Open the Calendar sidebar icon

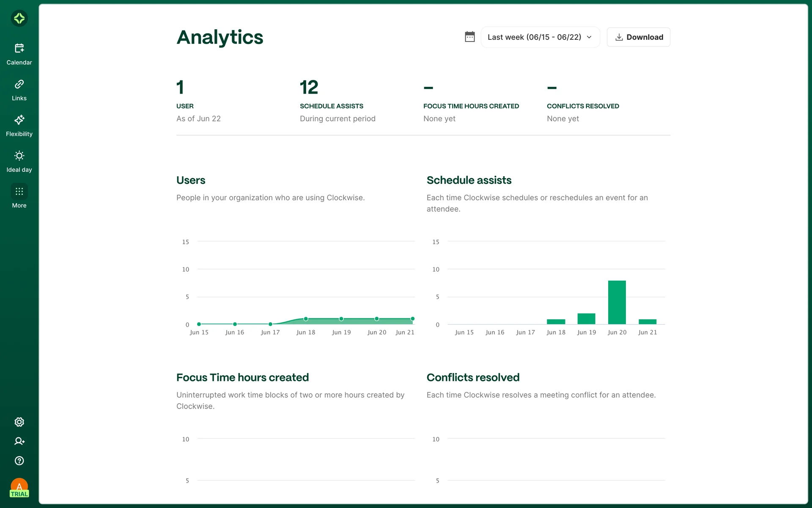19,48
